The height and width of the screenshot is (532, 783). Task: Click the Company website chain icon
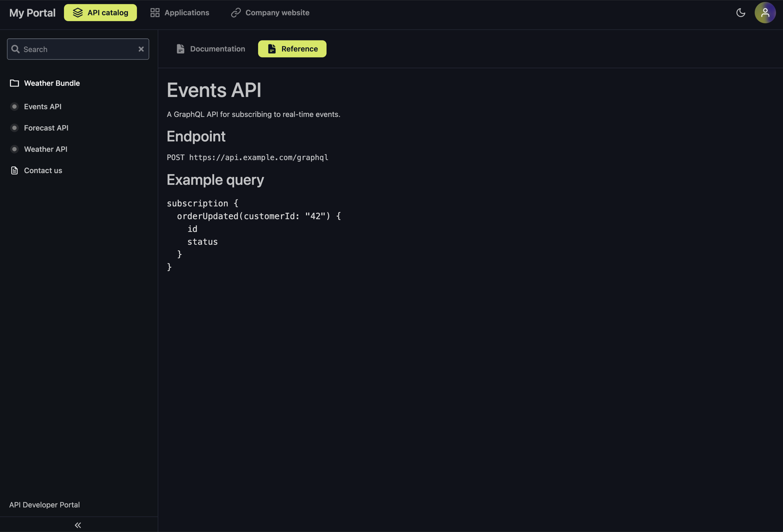236,13
